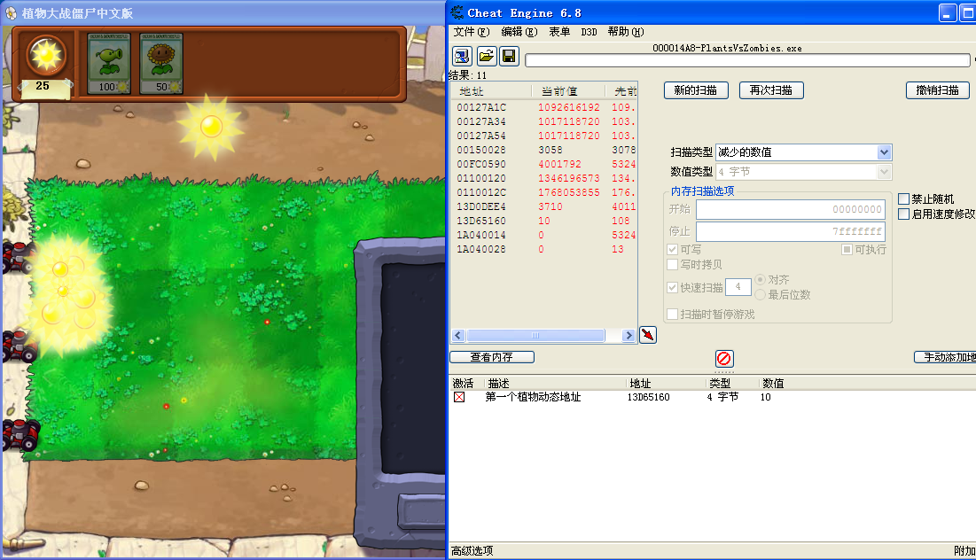
Task: Click the 当前值 column header in results
Action: (569, 91)
